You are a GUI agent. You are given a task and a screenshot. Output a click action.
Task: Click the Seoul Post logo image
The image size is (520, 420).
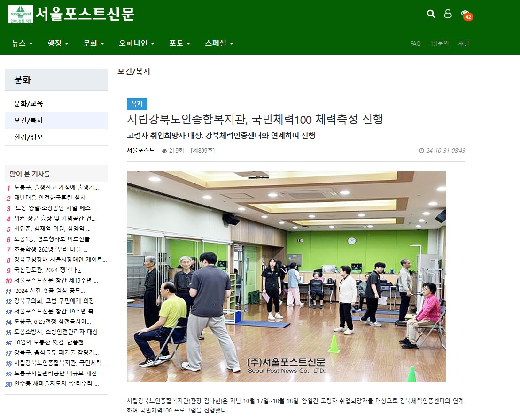21,14
